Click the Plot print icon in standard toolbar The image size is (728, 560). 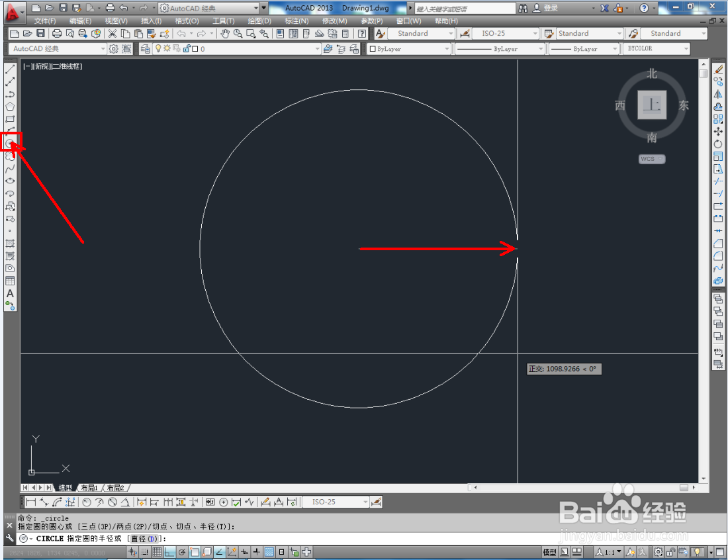point(57,34)
